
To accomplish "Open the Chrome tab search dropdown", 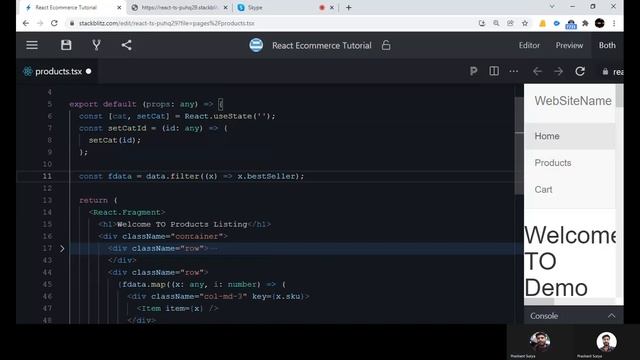I will click(552, 7).
